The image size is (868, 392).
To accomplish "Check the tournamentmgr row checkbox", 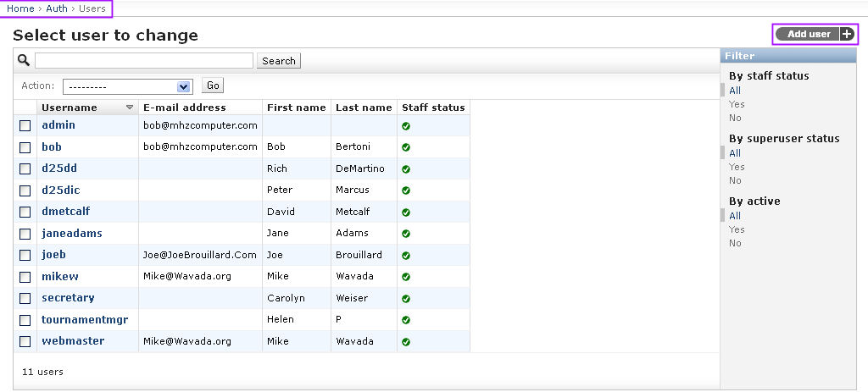I will coord(25,320).
